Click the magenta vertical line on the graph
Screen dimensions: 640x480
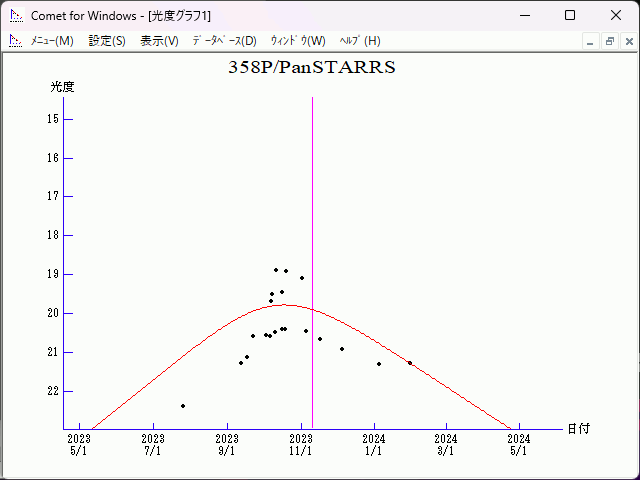click(313, 200)
